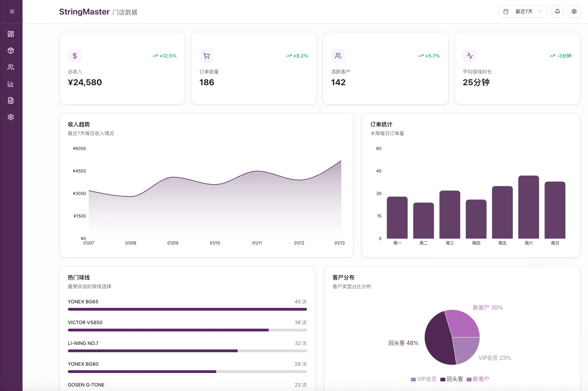588x391 pixels.
Task: Click the 周六 bar in 订单统计 chart
Action: click(x=528, y=207)
